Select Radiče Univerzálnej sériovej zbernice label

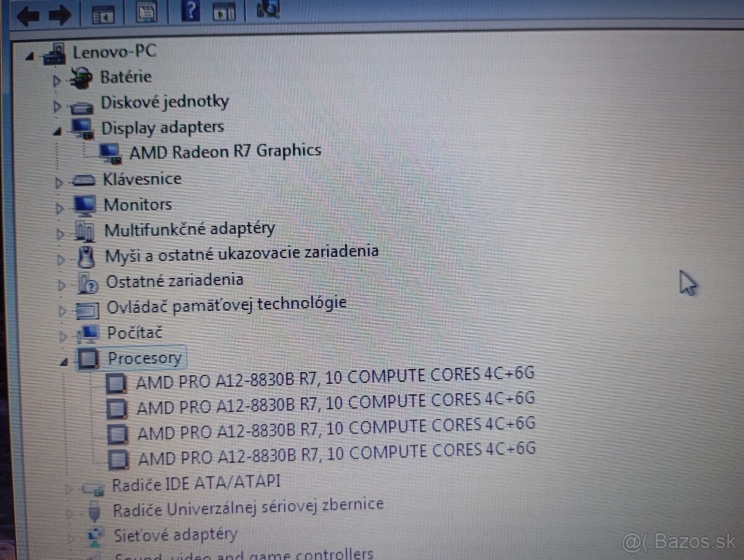coord(249,508)
